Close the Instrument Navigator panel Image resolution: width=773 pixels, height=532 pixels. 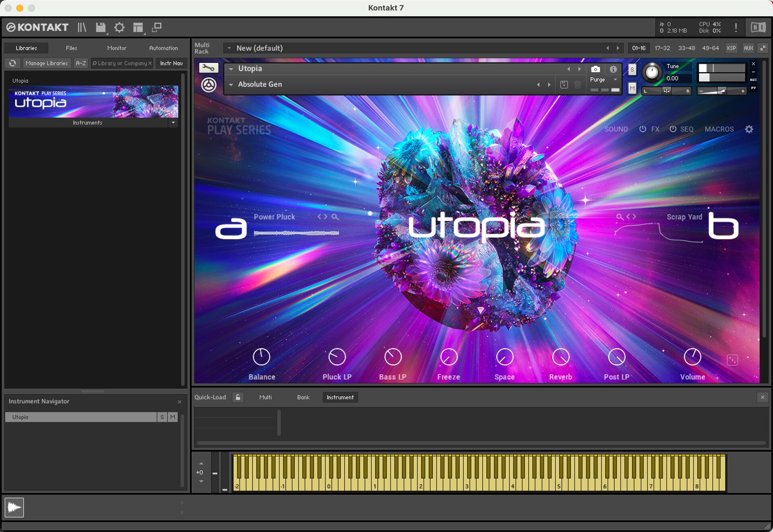(x=180, y=402)
